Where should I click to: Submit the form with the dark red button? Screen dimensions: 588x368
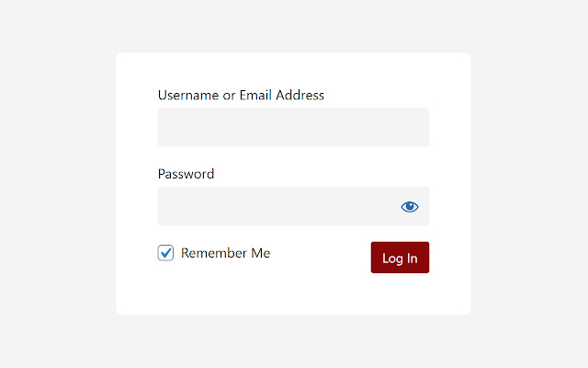pyautogui.click(x=400, y=258)
